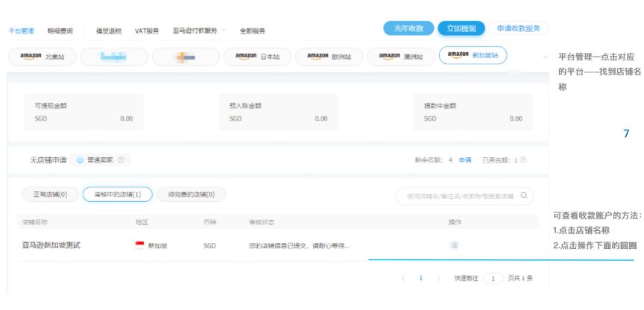This screenshot has width=644, height=310.
Task: Show the 正常店铺(0) list
Action: 50,194
